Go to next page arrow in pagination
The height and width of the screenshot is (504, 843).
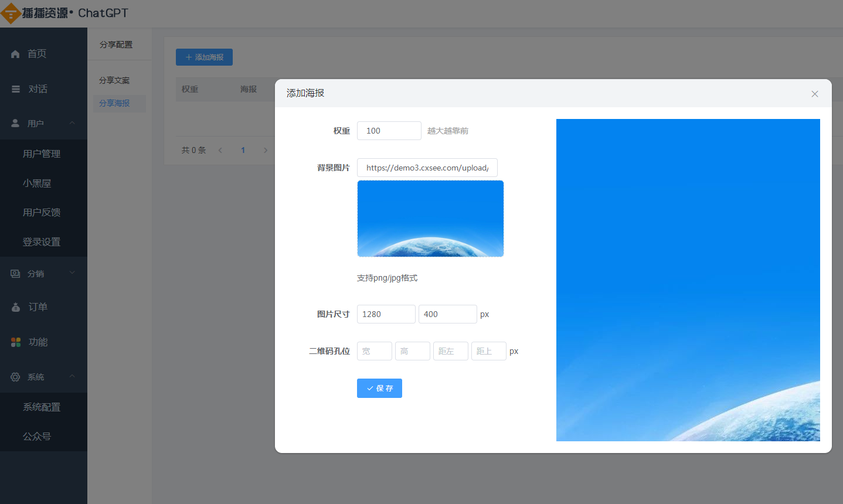(x=266, y=151)
